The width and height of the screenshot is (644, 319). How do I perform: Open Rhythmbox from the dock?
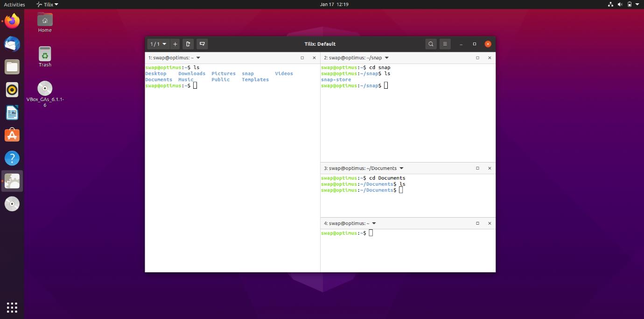click(12, 90)
